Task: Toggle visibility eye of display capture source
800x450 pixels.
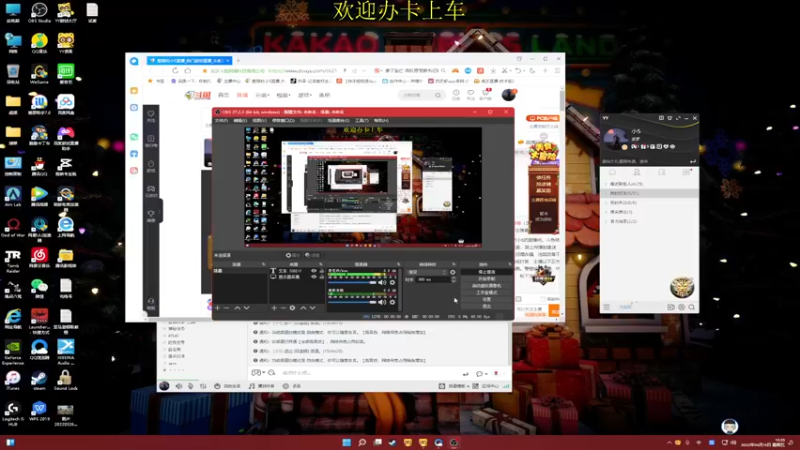Action: [314, 277]
